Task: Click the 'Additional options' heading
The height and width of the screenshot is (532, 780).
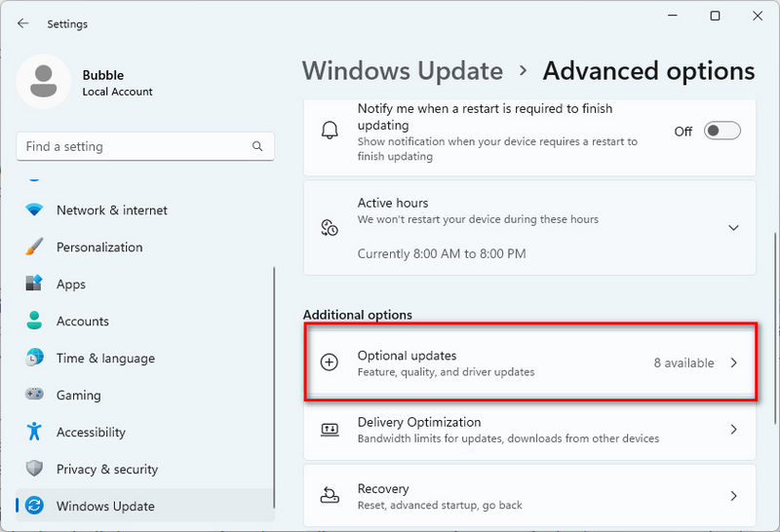Action: point(357,315)
